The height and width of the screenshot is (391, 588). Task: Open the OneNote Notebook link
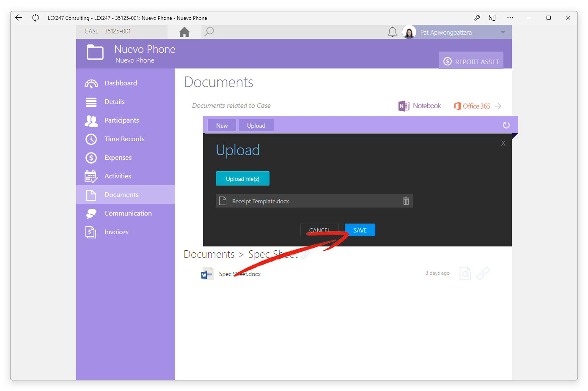[420, 106]
